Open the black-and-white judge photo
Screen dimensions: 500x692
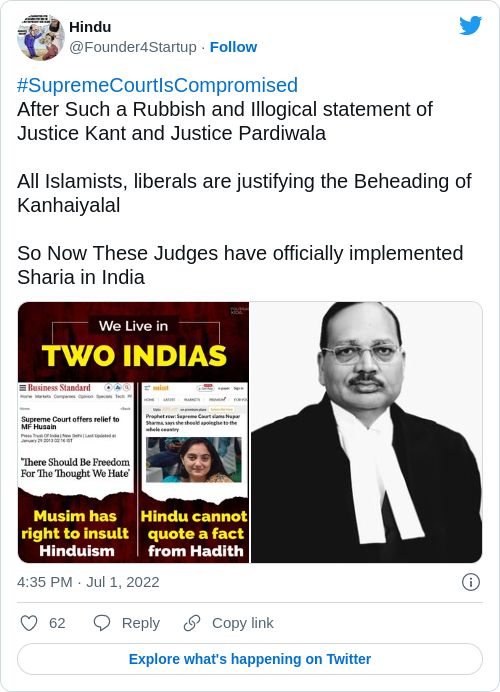click(366, 432)
